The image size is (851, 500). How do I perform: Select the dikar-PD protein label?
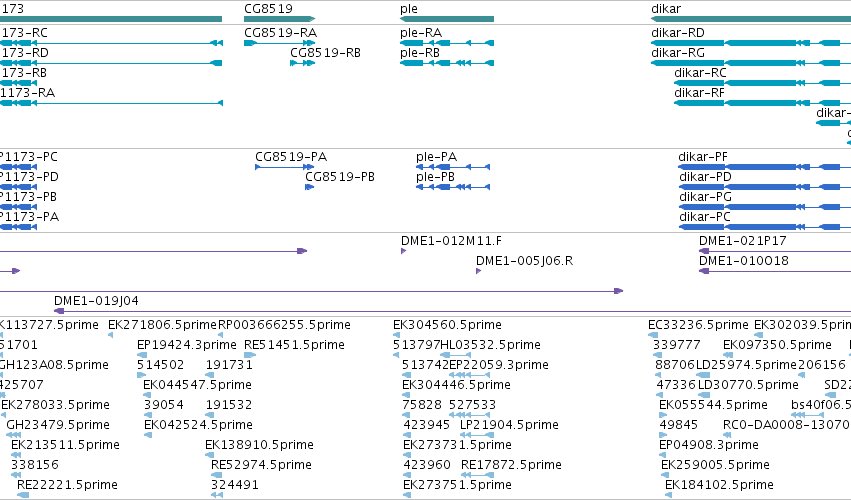[705, 177]
